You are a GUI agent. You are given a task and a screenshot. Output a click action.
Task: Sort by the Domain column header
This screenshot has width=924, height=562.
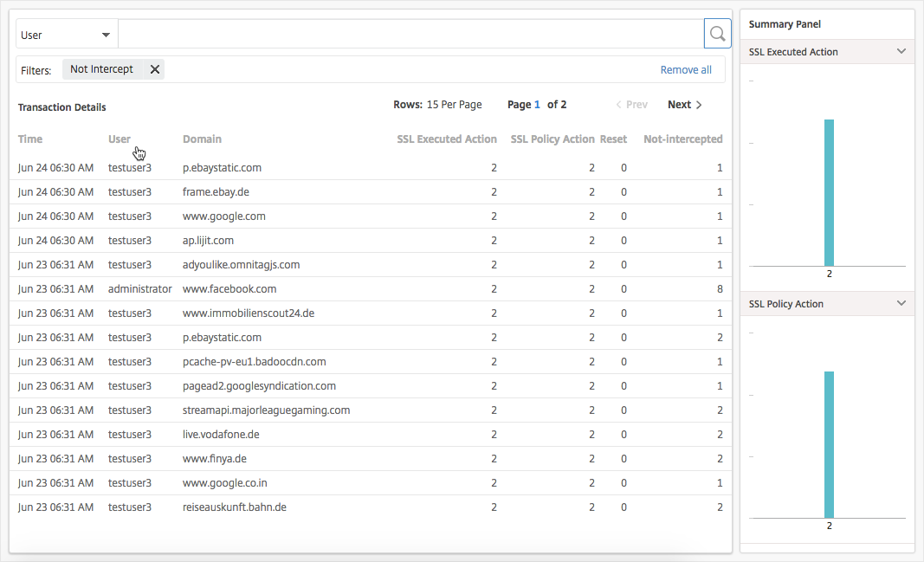point(202,139)
